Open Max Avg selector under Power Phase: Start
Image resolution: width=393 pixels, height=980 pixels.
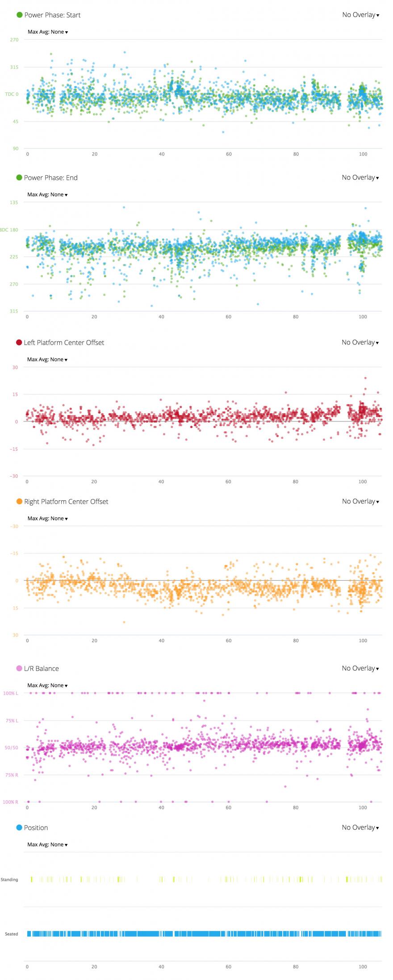48,32
